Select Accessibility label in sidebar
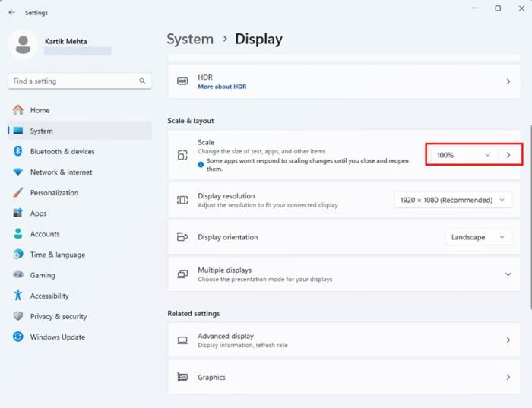Image resolution: width=532 pixels, height=408 pixels. click(x=49, y=296)
